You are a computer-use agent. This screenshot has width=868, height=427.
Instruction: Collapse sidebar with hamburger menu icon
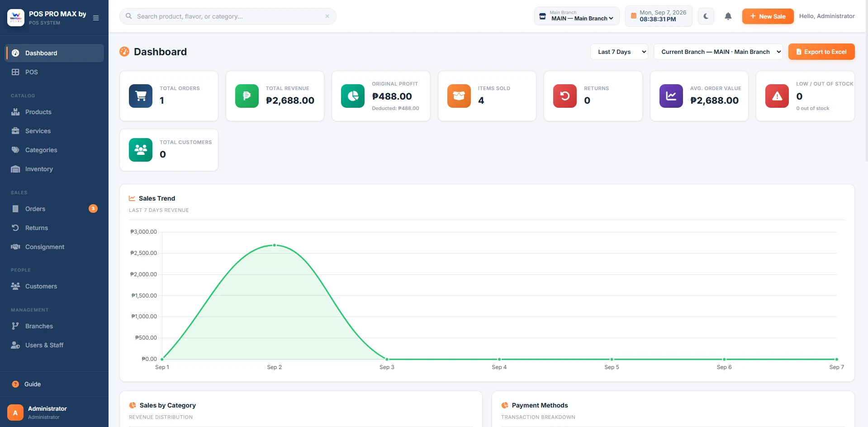[x=96, y=18]
